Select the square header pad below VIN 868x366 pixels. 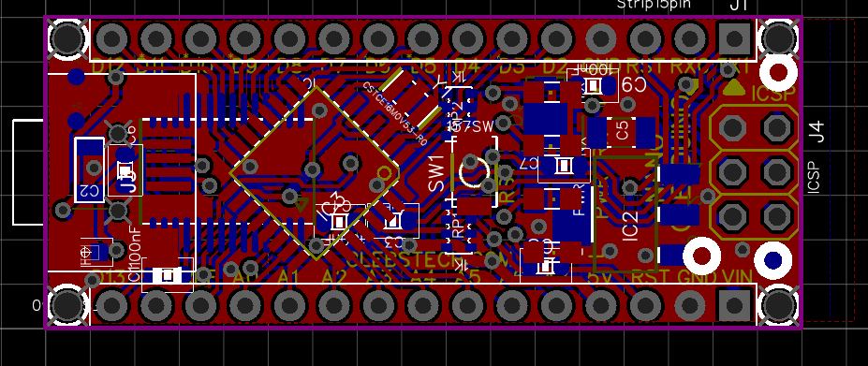point(734,305)
